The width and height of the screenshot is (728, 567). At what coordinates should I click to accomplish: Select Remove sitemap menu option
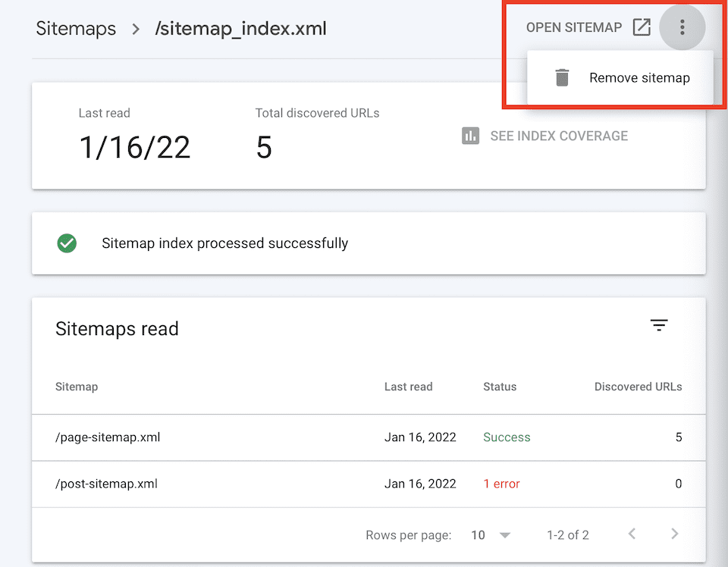[x=639, y=77]
